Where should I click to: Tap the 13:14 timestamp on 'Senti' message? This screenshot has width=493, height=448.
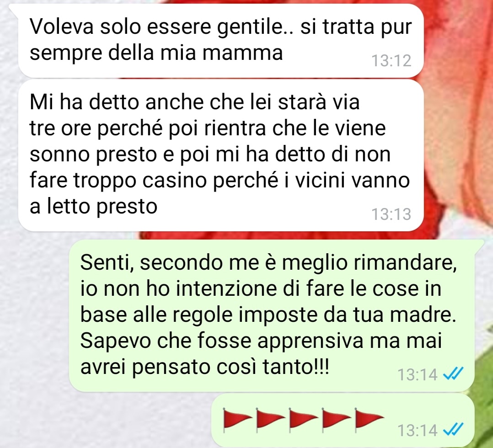pyautogui.click(x=418, y=374)
